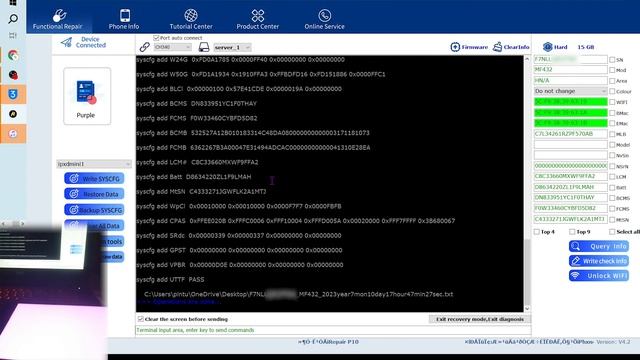Screen dimensions: 640x360
Task: Click the Firmware button
Action: point(469,47)
